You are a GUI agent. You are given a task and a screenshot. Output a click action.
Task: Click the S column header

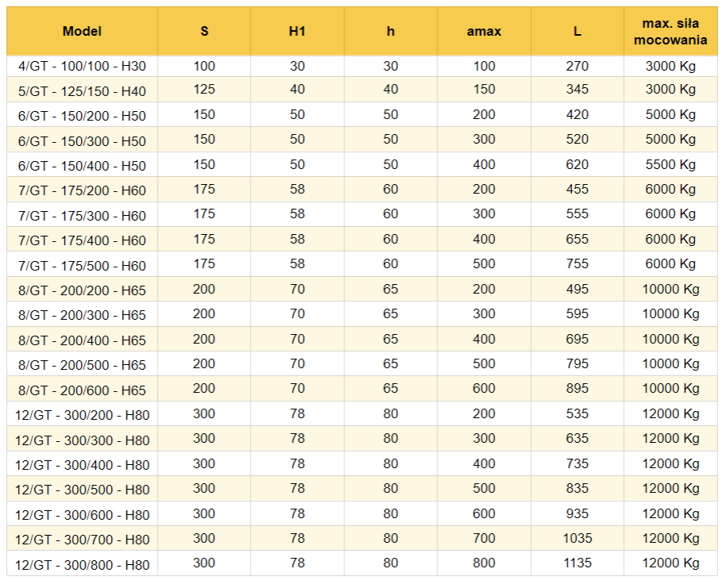tap(205, 32)
